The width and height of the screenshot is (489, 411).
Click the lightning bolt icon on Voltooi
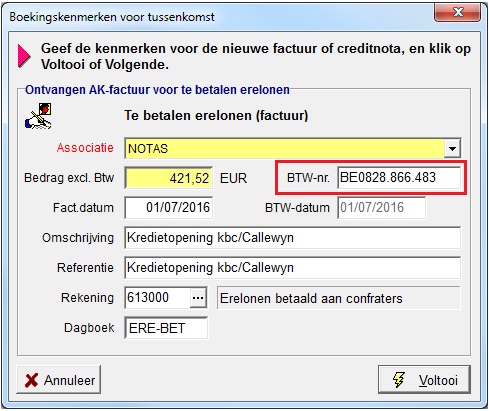[399, 380]
